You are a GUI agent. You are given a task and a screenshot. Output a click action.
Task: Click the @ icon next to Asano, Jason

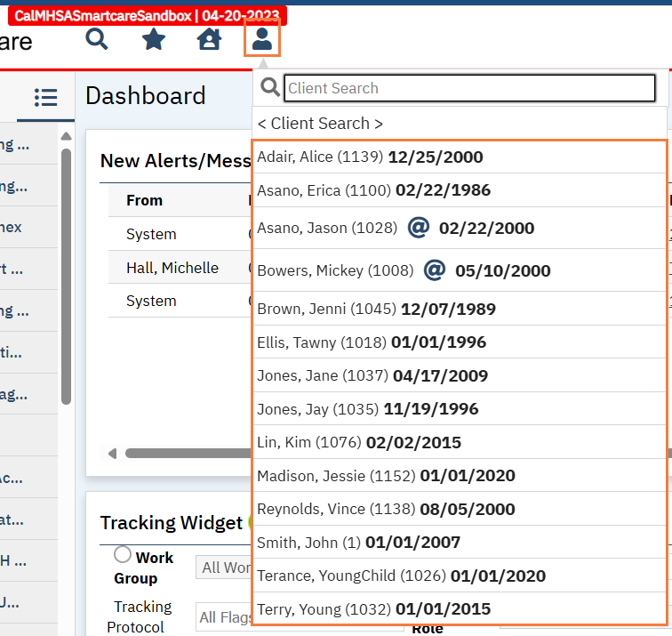coord(418,228)
